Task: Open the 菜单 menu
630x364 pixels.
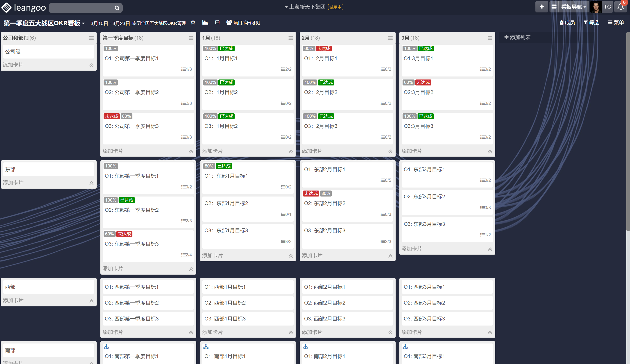Action: pyautogui.click(x=616, y=23)
